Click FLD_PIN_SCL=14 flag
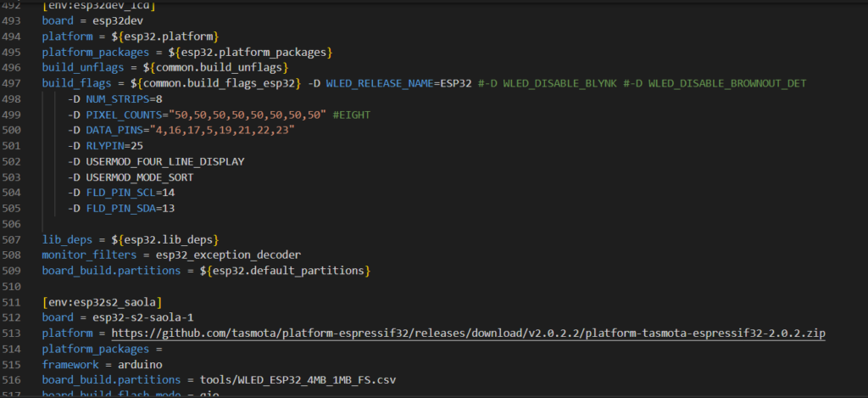Viewport: 868px width, 398px height. [x=131, y=193]
